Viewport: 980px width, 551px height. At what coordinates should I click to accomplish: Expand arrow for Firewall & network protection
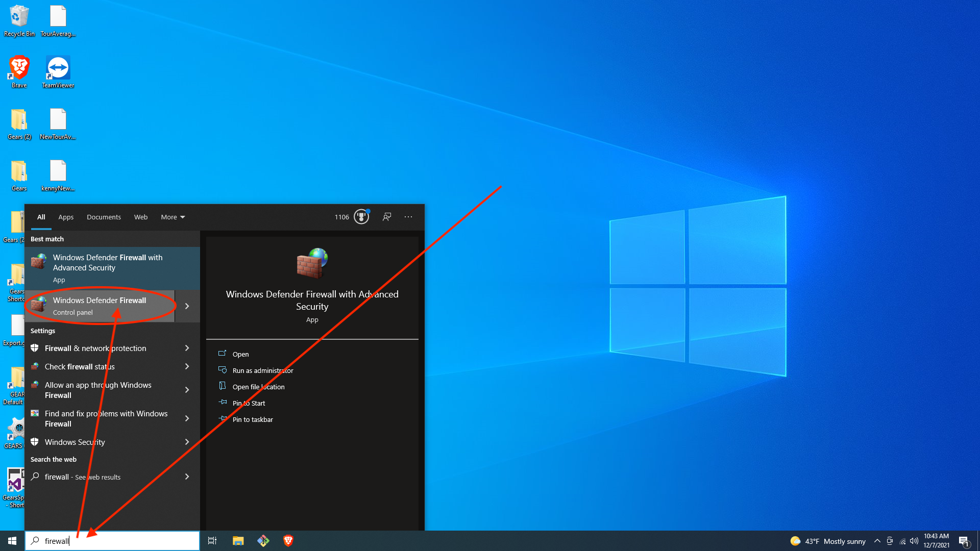click(x=187, y=348)
